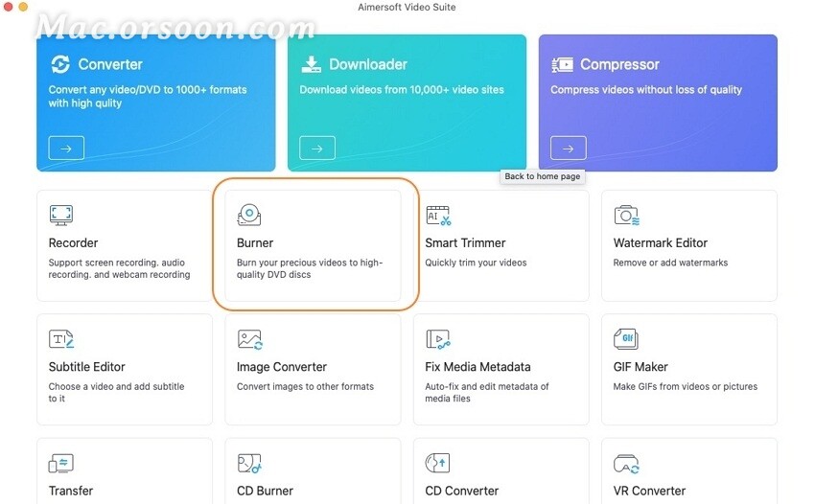
Task: Open the Fix Media Metadata title
Action: [x=477, y=367]
